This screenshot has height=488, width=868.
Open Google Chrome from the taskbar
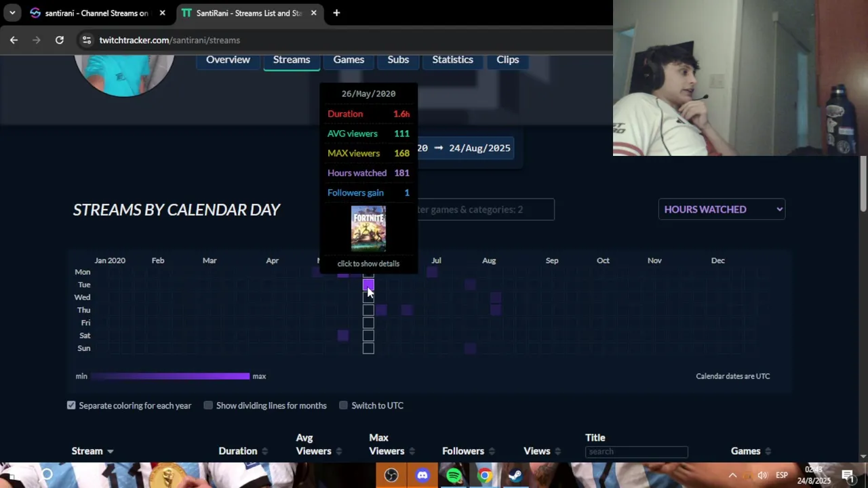484,475
